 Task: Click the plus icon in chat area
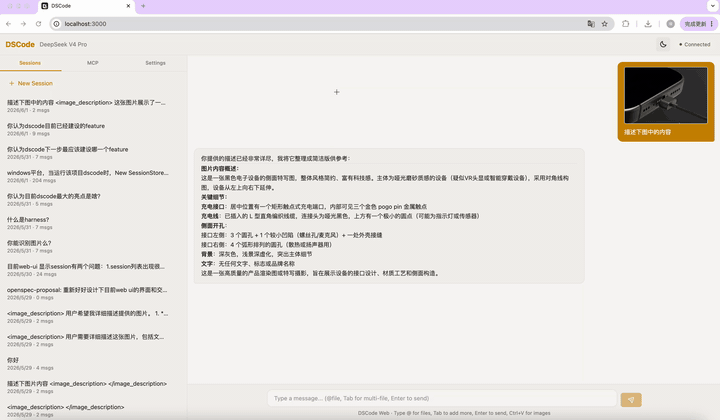click(337, 92)
